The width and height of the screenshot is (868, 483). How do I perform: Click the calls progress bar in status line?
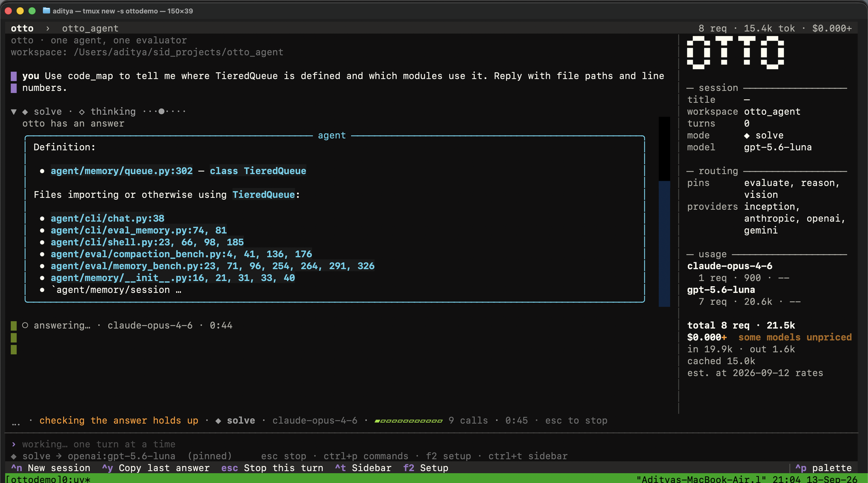(408, 421)
